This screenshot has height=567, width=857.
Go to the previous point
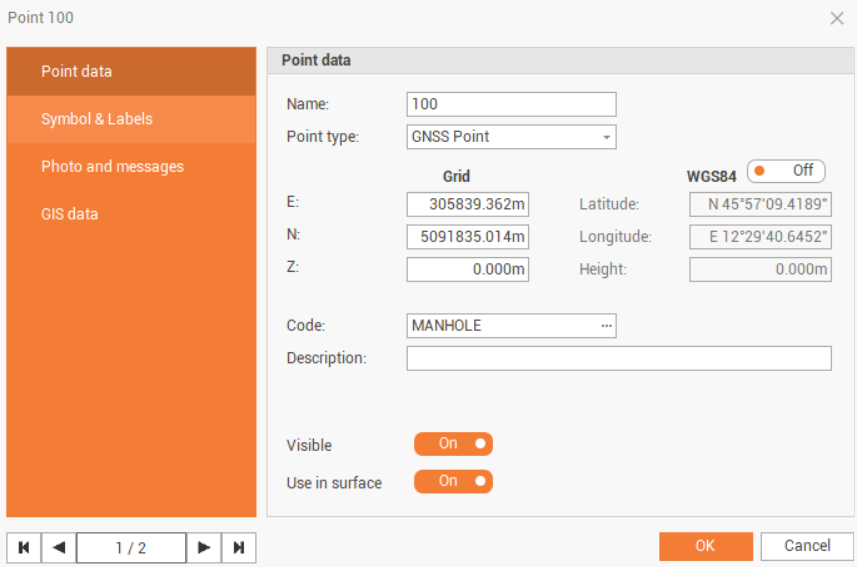[58, 547]
